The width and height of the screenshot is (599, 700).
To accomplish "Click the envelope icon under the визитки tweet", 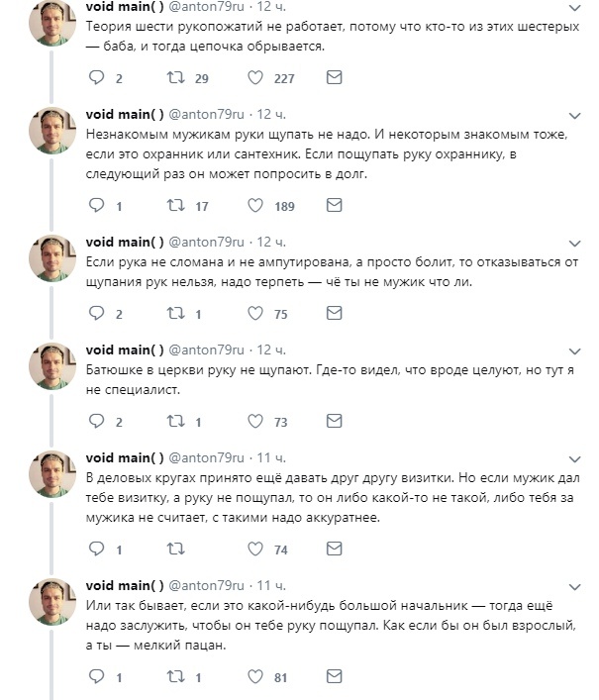I will tap(335, 549).
